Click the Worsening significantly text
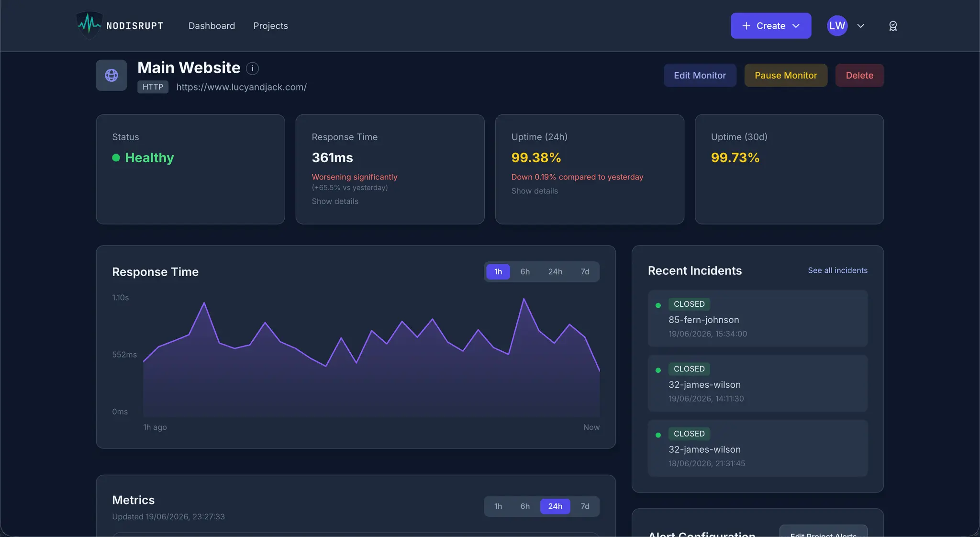This screenshot has height=537, width=980. click(355, 177)
